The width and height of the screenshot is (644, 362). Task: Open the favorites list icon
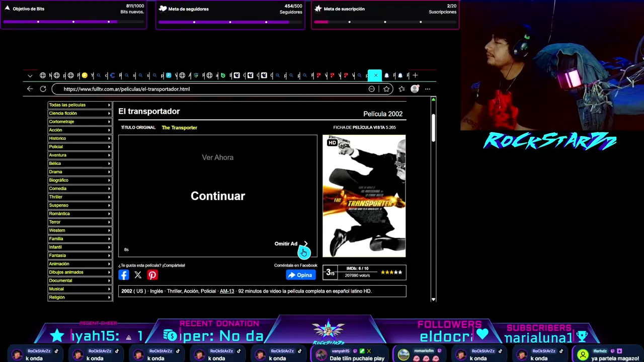tap(401, 89)
